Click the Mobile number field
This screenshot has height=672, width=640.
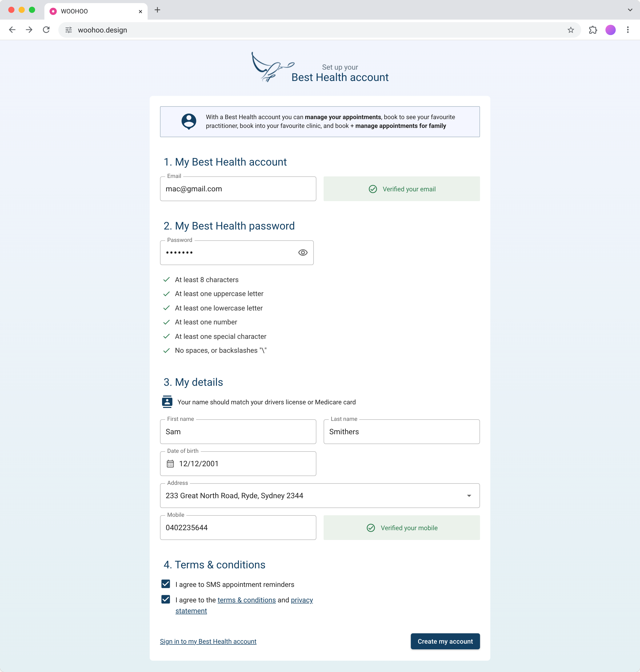pos(238,528)
